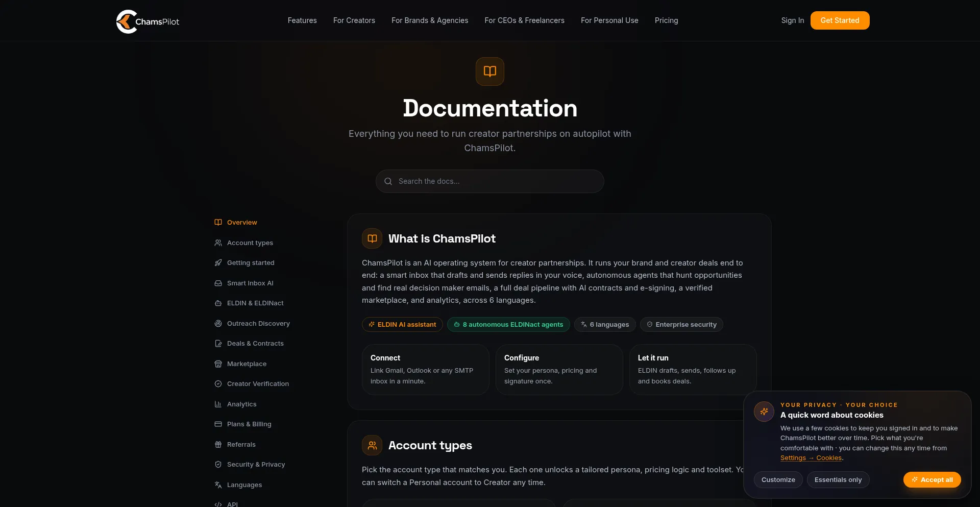This screenshot has width=980, height=507.
Task: Open the Settings → Cookies link
Action: click(811, 458)
